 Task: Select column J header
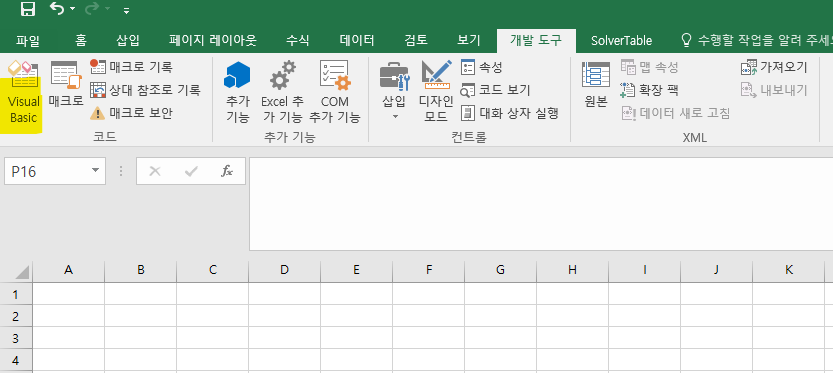tap(717, 270)
